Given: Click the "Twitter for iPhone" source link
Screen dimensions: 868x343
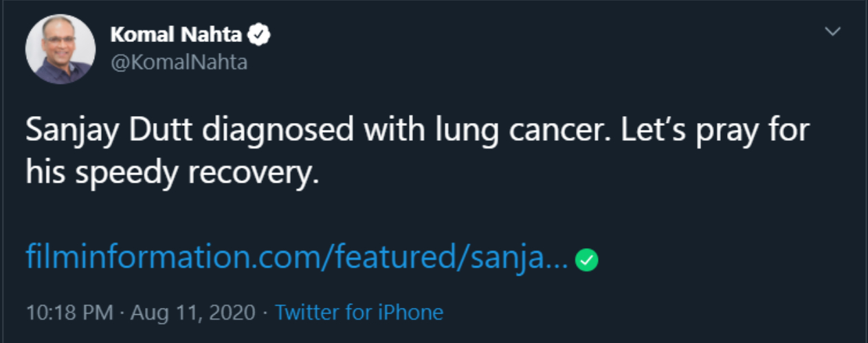Looking at the screenshot, I should coord(359,313).
